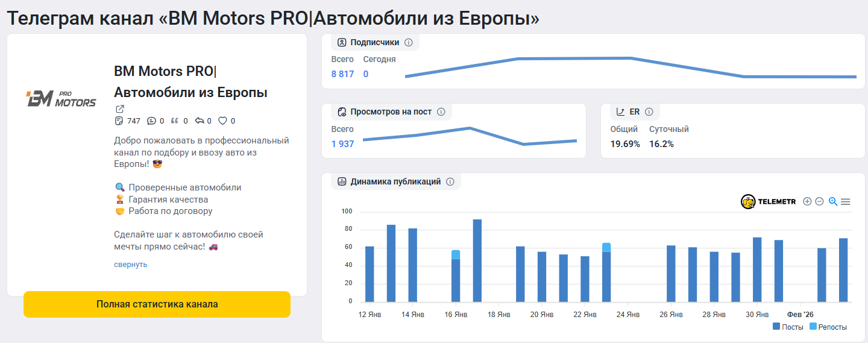Click the 17 Янв tallest bar
Viewport: 868px width, 343px height.
pos(477,260)
